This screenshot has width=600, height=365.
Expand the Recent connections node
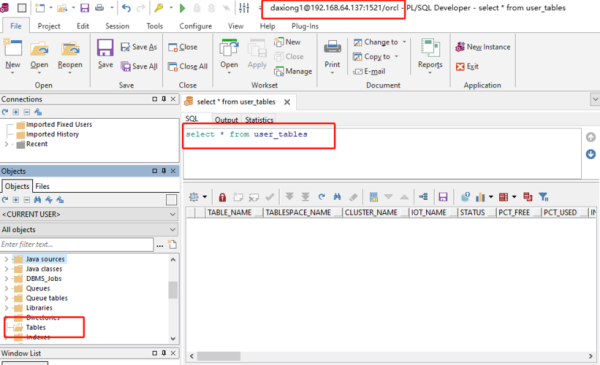[6, 144]
